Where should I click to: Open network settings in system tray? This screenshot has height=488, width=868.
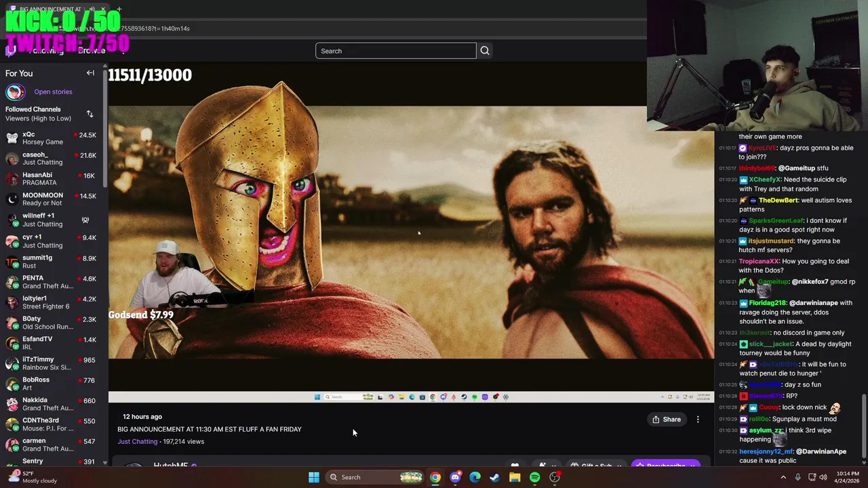click(812, 477)
